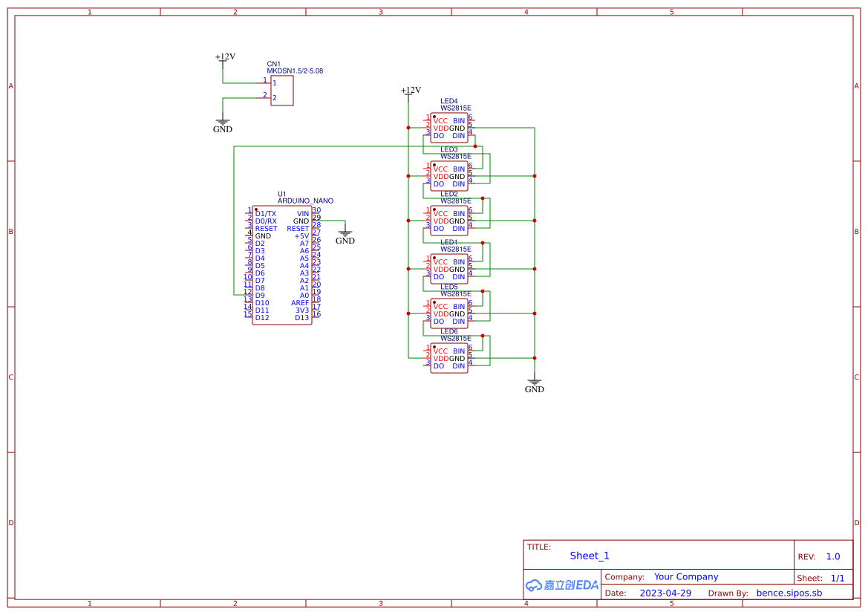This screenshot has width=868, height=615.
Task: Click the REV value 1.0
Action: [x=832, y=556]
